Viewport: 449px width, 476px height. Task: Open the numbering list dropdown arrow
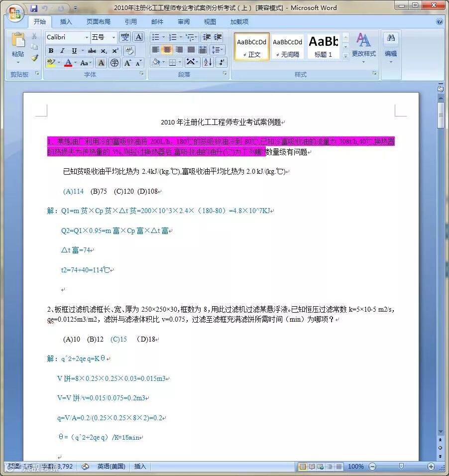pos(181,37)
